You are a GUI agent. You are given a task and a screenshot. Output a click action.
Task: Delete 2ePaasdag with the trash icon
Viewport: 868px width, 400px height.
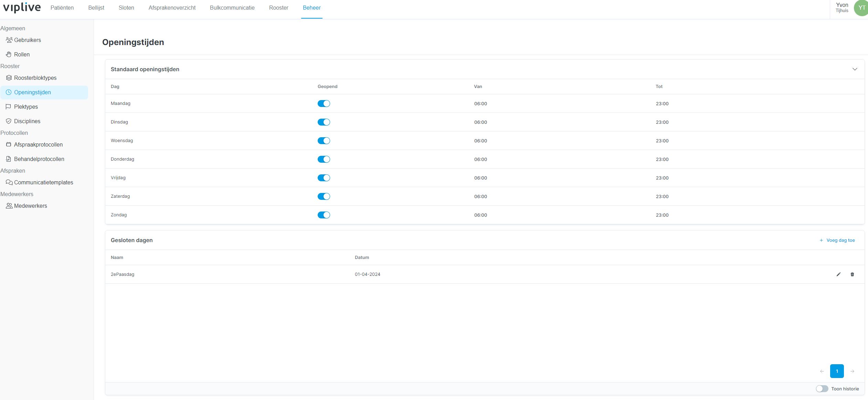[852, 274]
